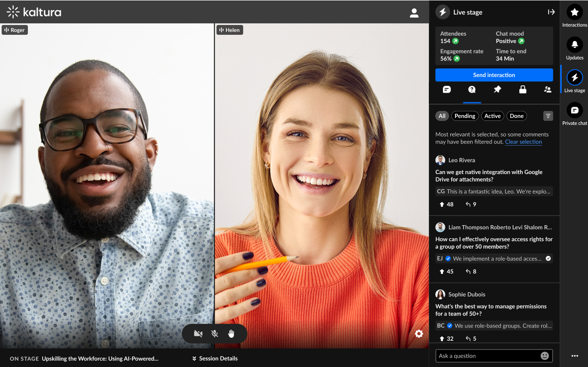Open the Updates bell icon in sidebar
Image resolution: width=588 pixels, height=367 pixels.
tap(574, 45)
